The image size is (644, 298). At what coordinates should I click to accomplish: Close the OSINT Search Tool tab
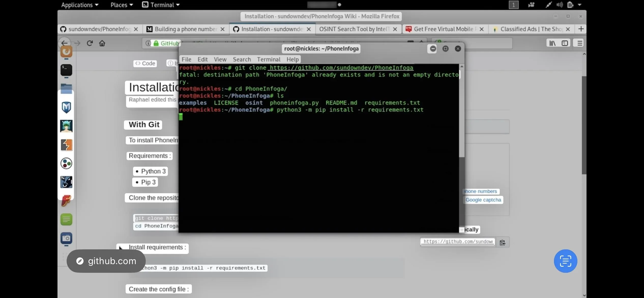click(x=395, y=29)
